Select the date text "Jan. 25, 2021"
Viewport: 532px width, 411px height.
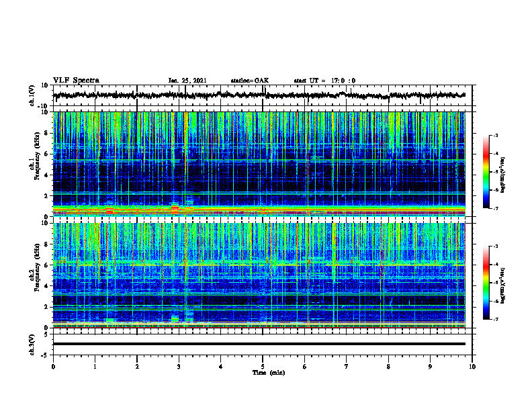187,81
